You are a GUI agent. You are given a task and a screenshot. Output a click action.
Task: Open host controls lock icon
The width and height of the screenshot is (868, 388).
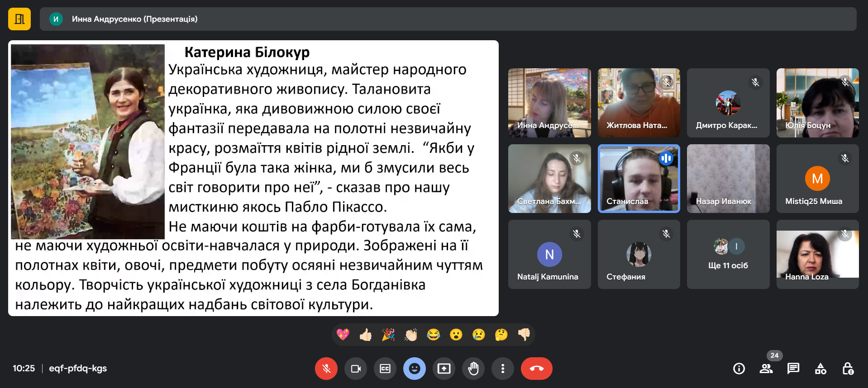tap(848, 369)
